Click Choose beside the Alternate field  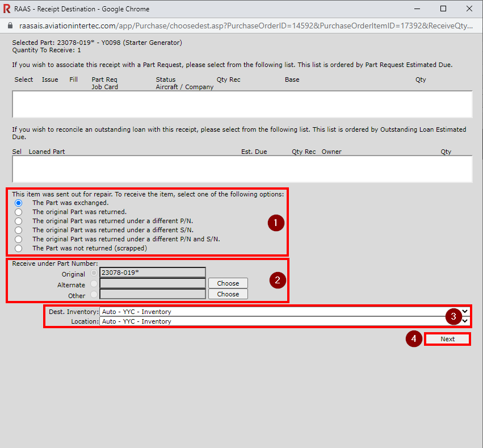pyautogui.click(x=228, y=283)
